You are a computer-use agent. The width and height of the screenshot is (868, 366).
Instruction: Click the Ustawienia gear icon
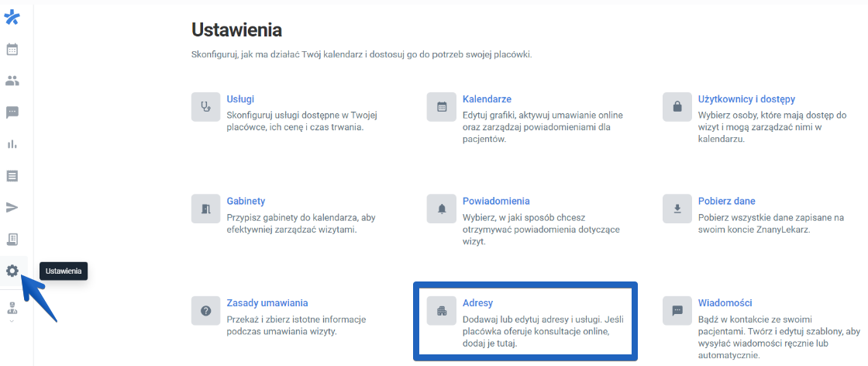pos(12,271)
